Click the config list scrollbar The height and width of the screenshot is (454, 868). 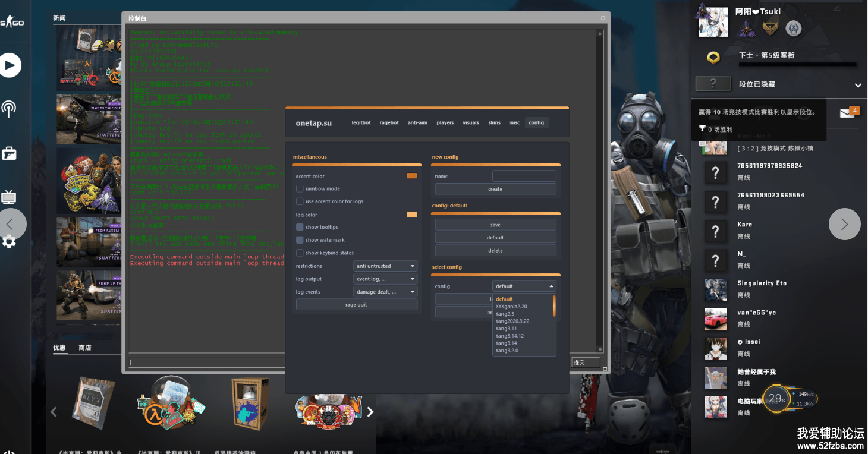[x=554, y=306]
